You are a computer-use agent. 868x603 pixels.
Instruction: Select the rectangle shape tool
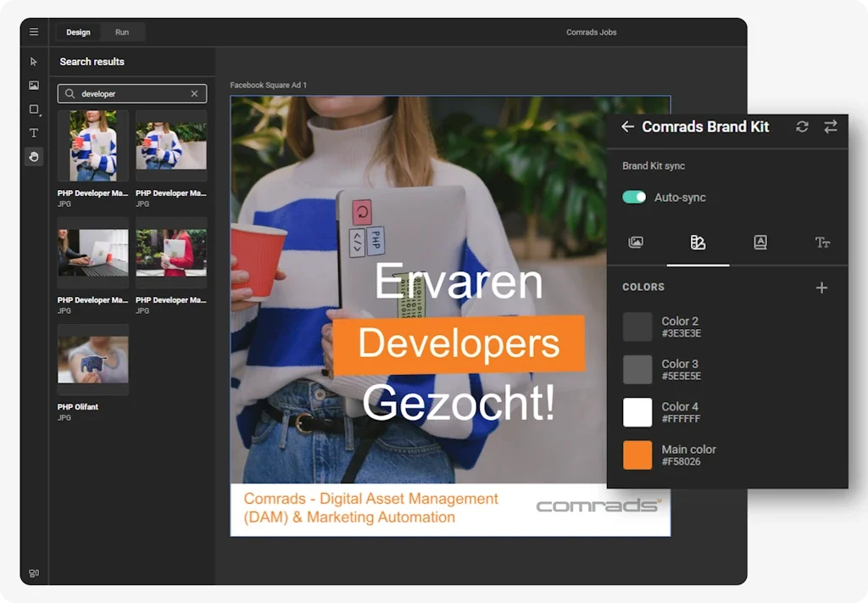pos(34,109)
